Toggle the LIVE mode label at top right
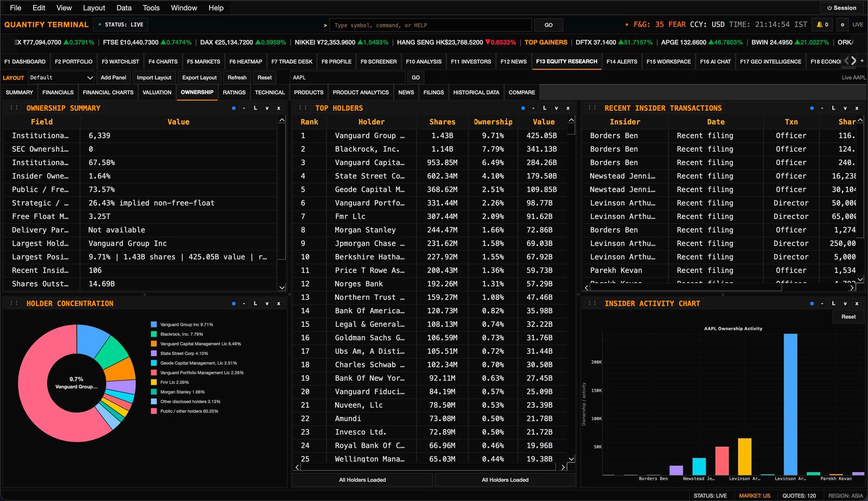The width and height of the screenshot is (868, 501). point(858,24)
